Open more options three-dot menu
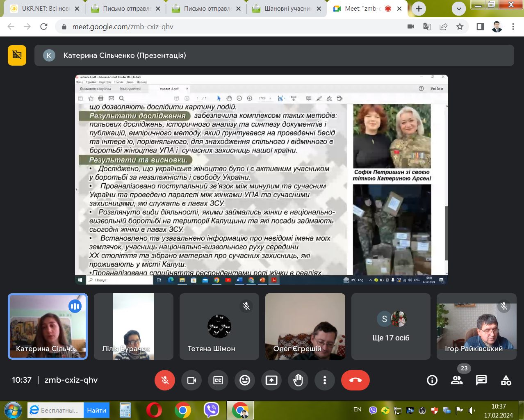The height and width of the screenshot is (420, 524). pos(325,380)
